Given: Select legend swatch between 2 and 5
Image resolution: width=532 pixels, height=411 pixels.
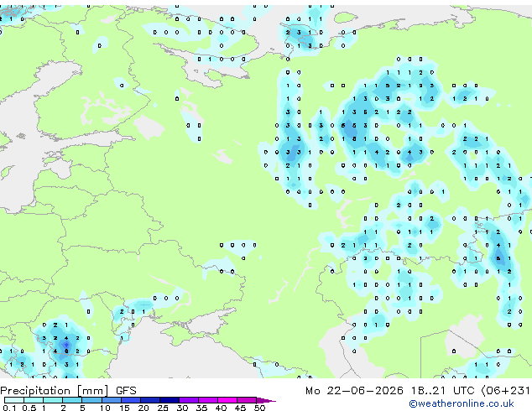Looking at the screenshot, I should tap(72, 400).
